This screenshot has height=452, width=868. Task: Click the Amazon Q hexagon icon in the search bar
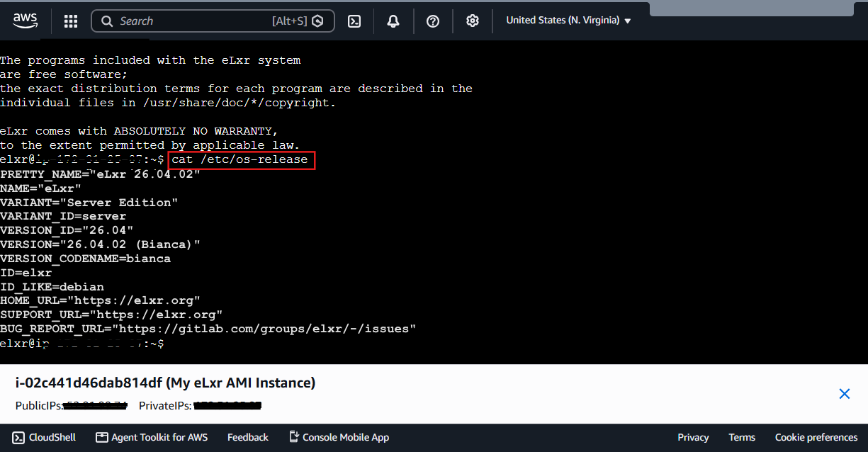(x=318, y=21)
